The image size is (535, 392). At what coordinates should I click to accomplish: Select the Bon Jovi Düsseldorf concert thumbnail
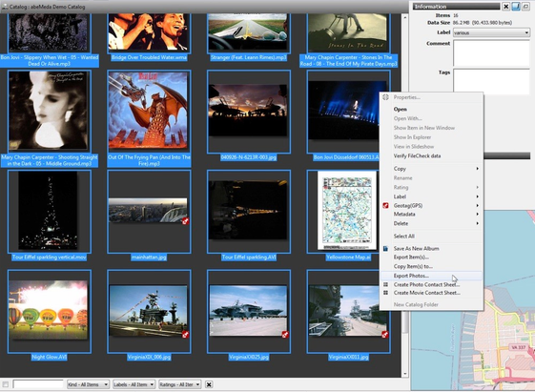click(x=344, y=112)
